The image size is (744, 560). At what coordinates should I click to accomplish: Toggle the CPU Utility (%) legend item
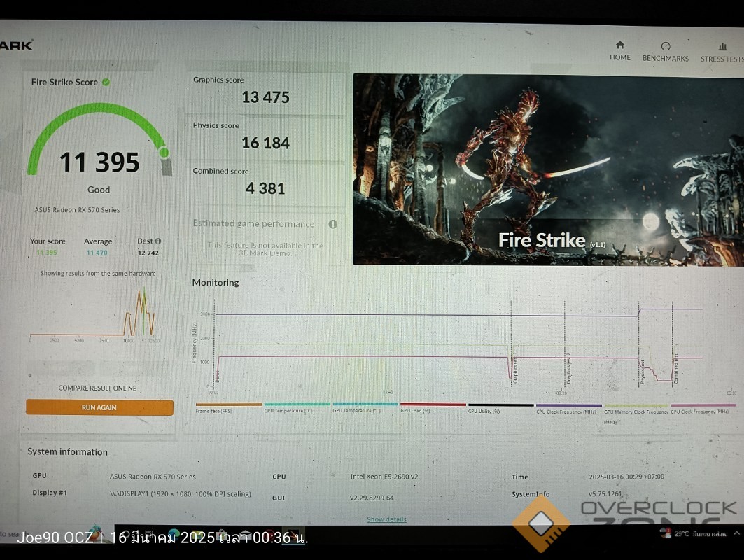pyautogui.click(x=500, y=408)
